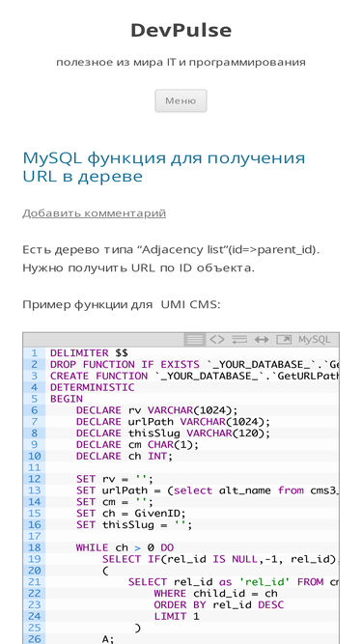
Task: Click the MySQL language label
Action: point(314,340)
